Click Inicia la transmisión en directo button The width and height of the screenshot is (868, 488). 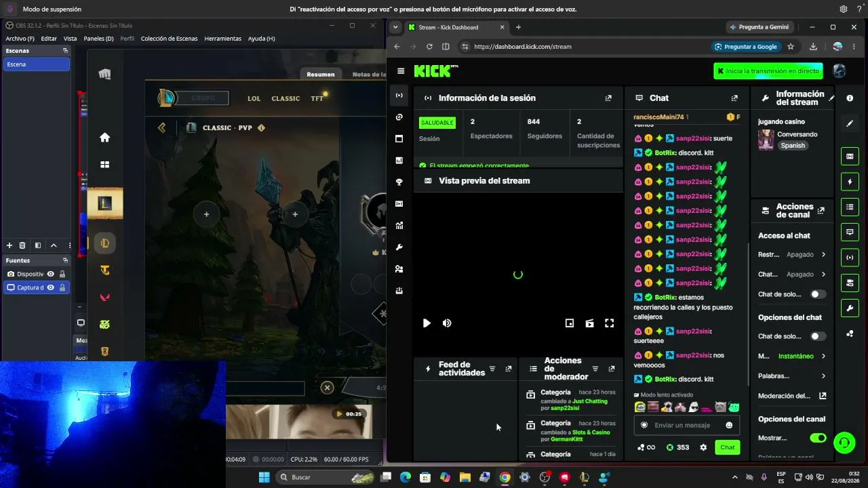pyautogui.click(x=768, y=70)
